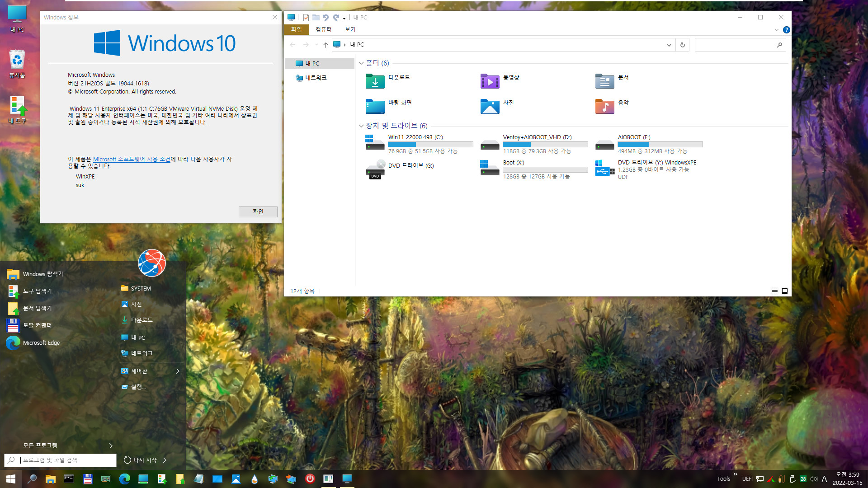Open the 다운로드 folder in Explorer
Image resolution: width=868 pixels, height=488 pixels.
[x=388, y=81]
